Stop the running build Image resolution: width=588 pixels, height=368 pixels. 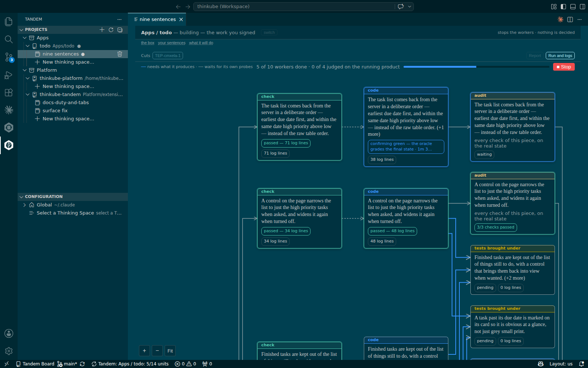[564, 67]
